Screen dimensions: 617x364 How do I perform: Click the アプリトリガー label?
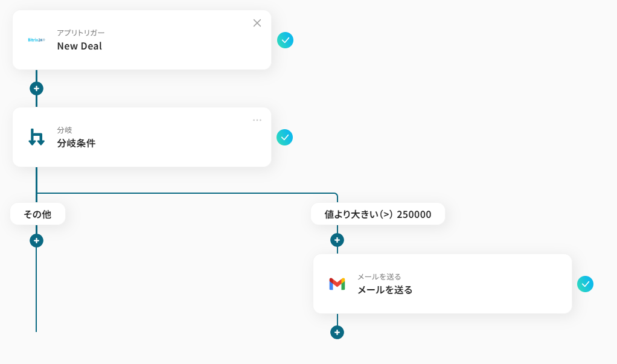(x=80, y=33)
